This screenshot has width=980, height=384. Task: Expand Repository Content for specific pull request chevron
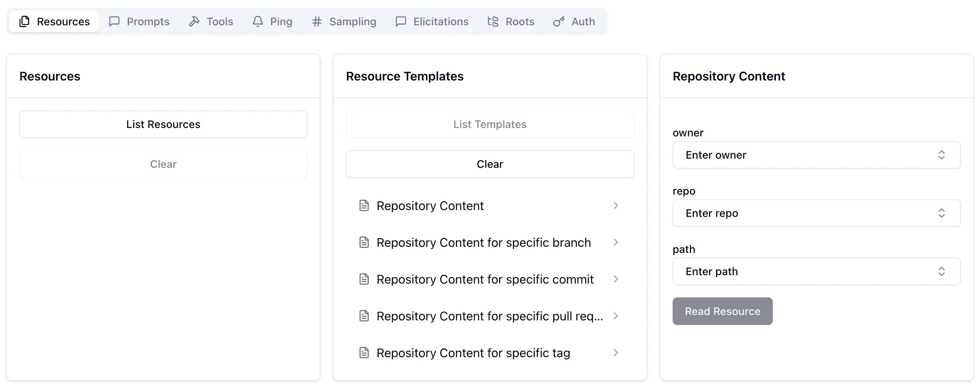pyautogui.click(x=615, y=316)
